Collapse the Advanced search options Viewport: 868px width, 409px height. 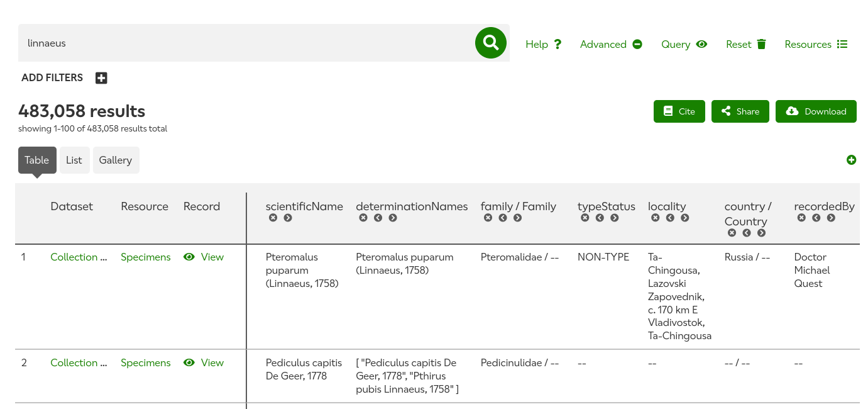coord(611,44)
